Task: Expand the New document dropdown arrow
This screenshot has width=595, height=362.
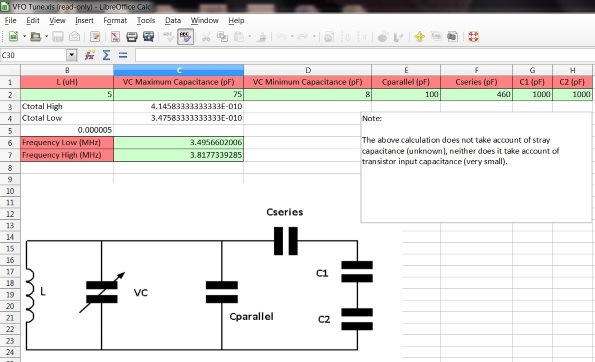Action: click(x=24, y=36)
